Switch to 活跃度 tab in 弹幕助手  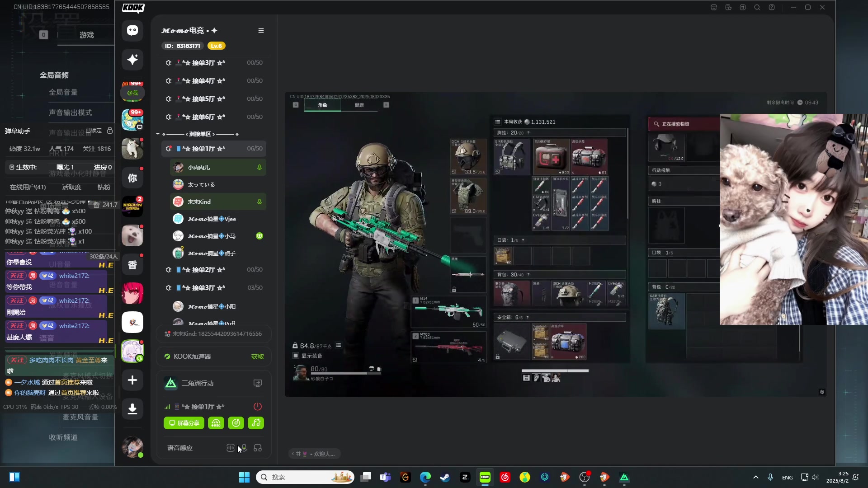pyautogui.click(x=71, y=187)
